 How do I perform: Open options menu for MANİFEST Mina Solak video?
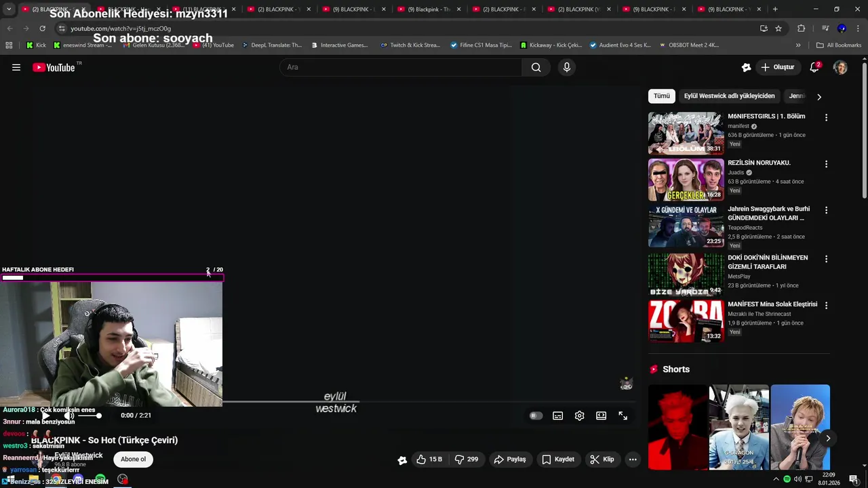click(x=826, y=306)
